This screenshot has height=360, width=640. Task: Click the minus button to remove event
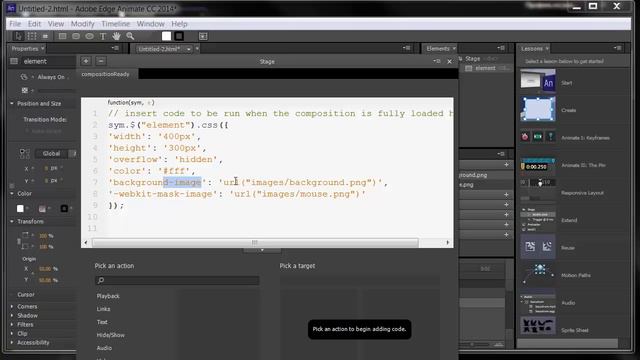click(101, 61)
